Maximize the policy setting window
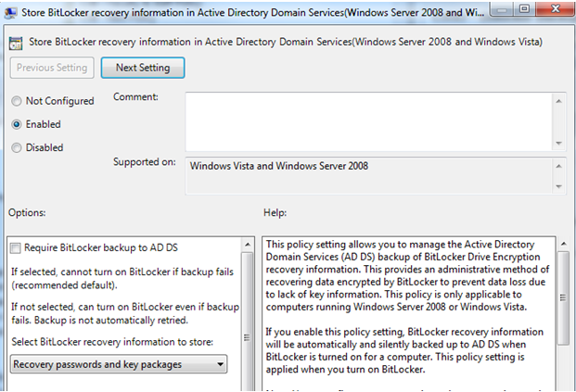This screenshot has height=392, width=576. [525, 8]
